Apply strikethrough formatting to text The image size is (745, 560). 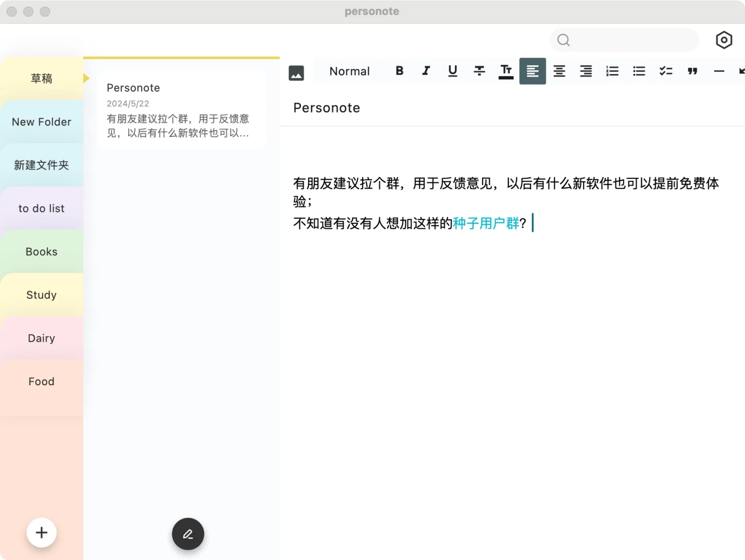tap(479, 71)
